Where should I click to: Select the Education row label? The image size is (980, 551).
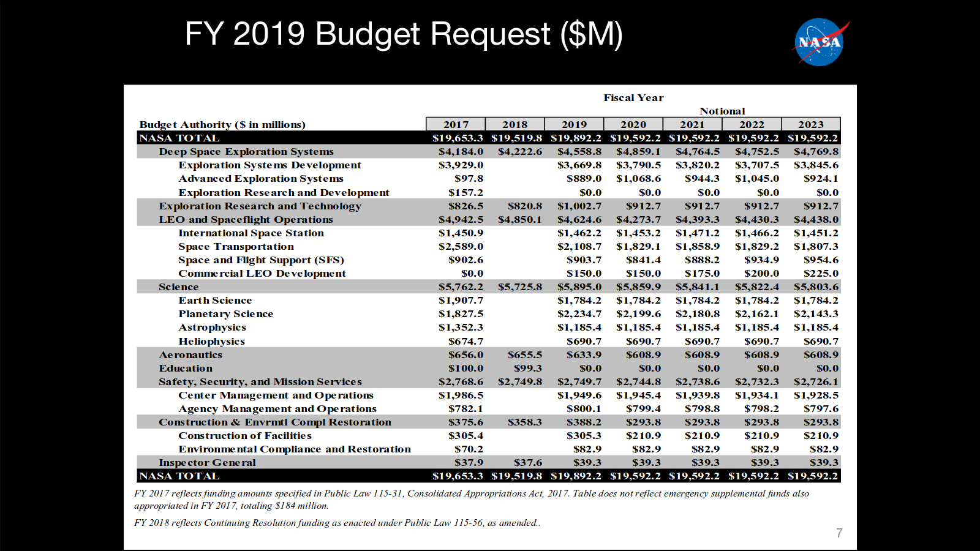pyautogui.click(x=186, y=368)
